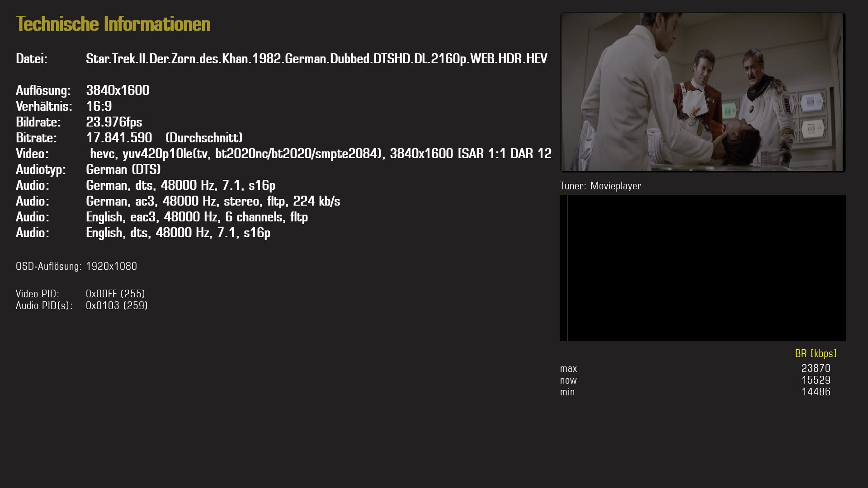Click the Auflösung value 3840x1600
Viewport: 868px width, 488px height.
pos(118,90)
